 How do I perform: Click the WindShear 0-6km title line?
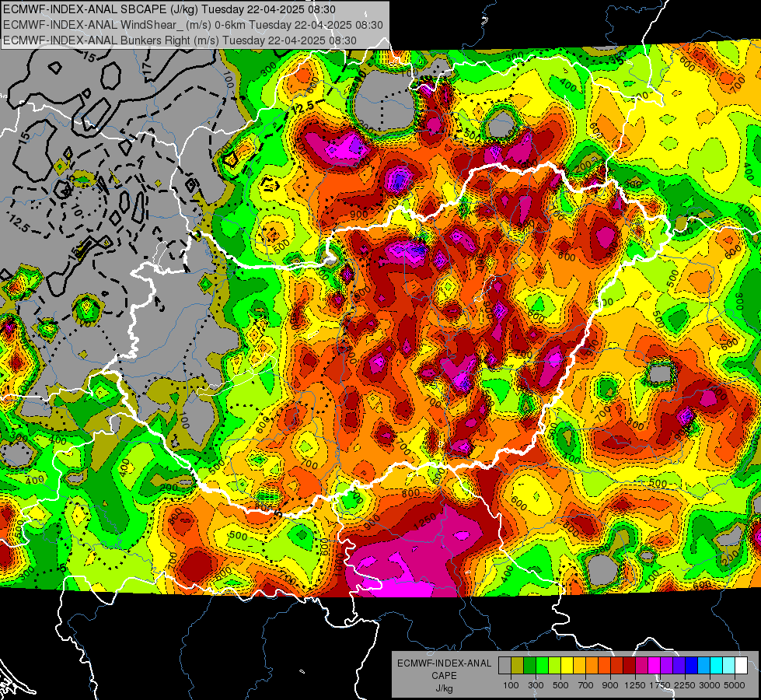coord(193,25)
